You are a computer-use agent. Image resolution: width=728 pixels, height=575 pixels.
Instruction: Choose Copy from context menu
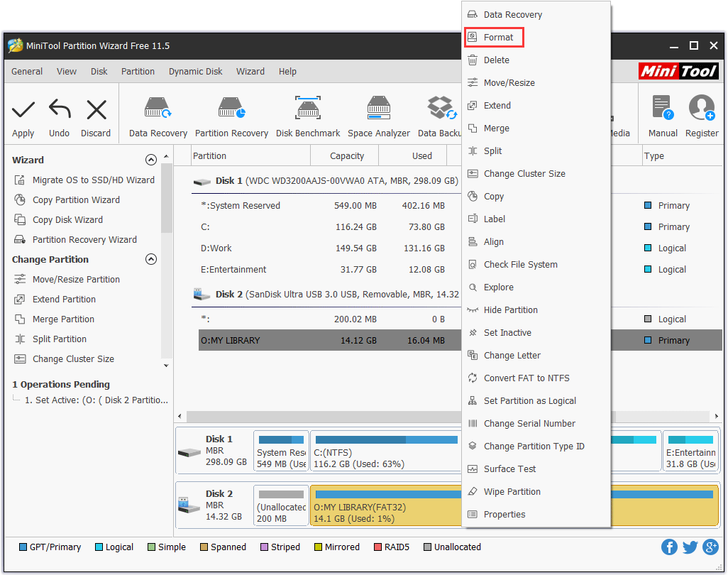(536, 197)
